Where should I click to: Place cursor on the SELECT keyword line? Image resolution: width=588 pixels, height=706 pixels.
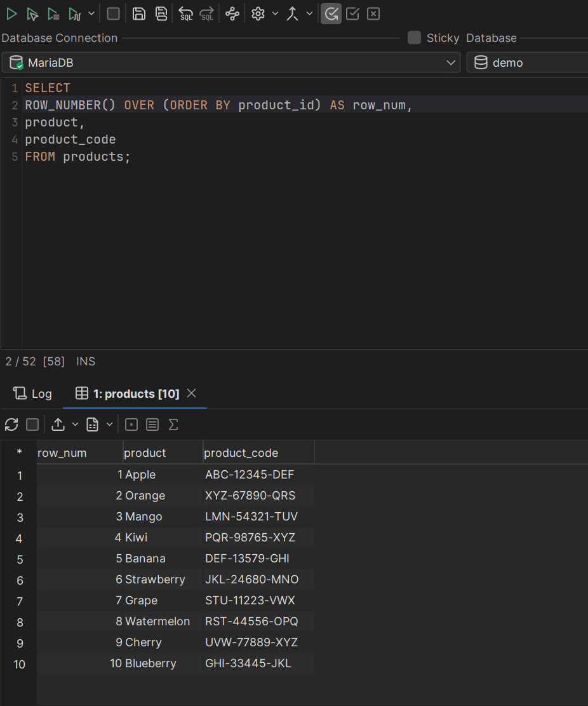tap(48, 88)
